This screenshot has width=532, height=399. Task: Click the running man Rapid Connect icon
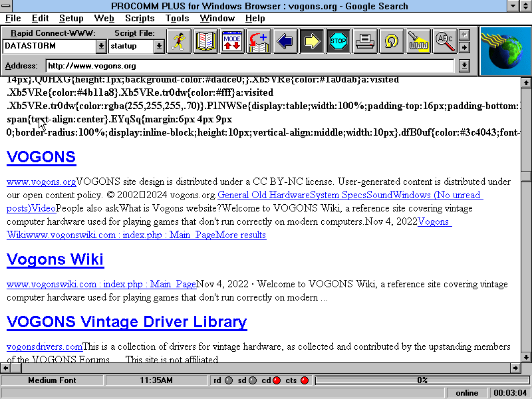pos(179,41)
